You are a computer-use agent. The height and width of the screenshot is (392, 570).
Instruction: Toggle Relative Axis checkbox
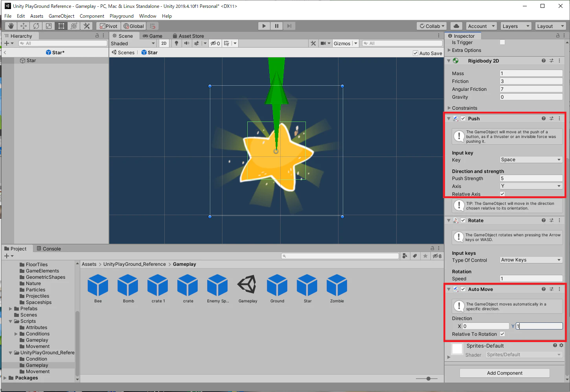click(502, 194)
